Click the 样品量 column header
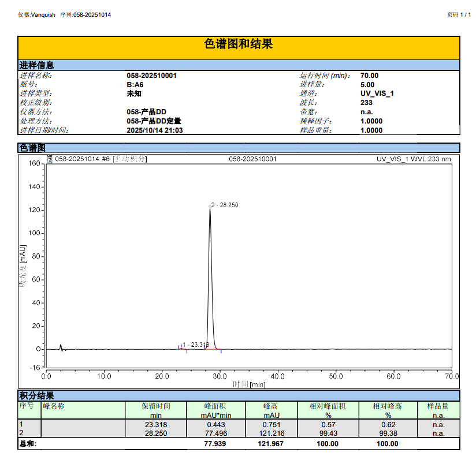The image size is (476, 460). coord(438,410)
